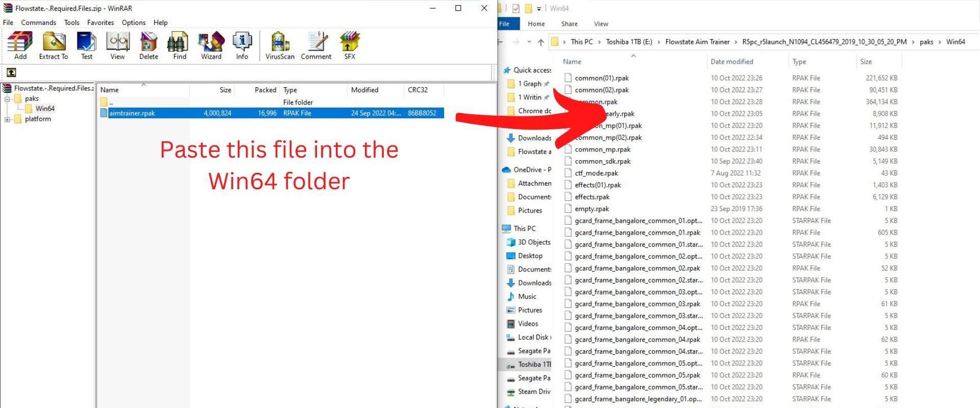Click the Test archive icon
Image resolution: width=980 pixels, height=408 pixels.
tap(87, 45)
